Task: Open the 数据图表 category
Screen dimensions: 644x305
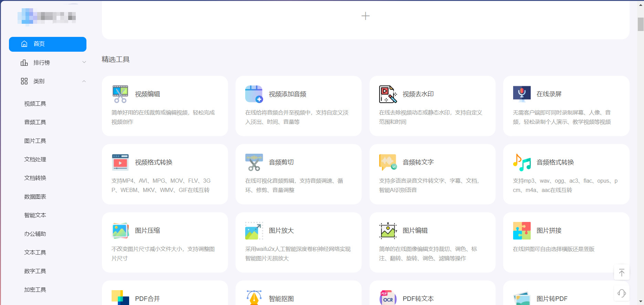Action: [x=35, y=197]
